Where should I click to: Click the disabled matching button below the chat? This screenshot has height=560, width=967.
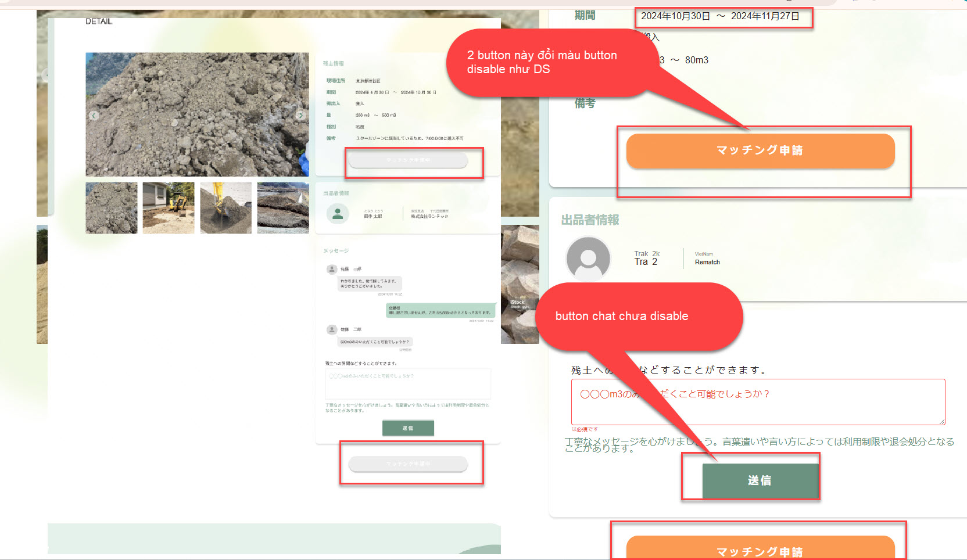click(x=408, y=464)
